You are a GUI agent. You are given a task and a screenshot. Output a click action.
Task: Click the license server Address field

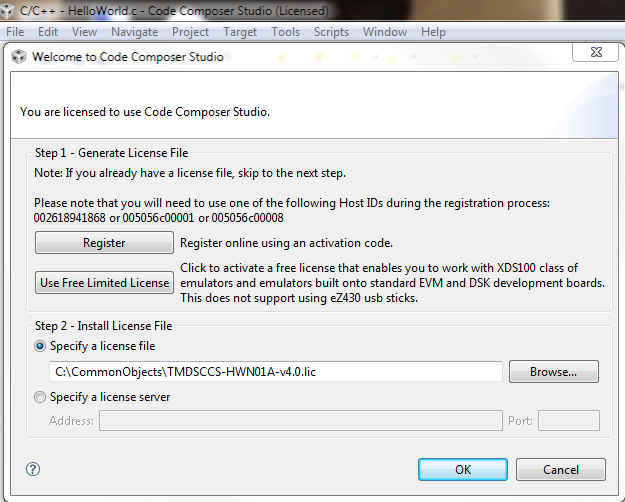pos(301,421)
